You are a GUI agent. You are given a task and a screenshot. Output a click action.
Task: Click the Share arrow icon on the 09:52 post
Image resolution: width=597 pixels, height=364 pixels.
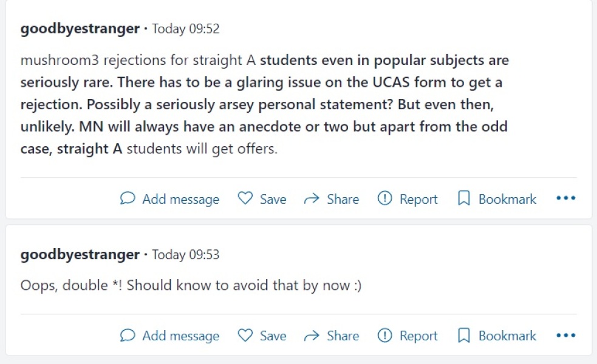(x=312, y=198)
